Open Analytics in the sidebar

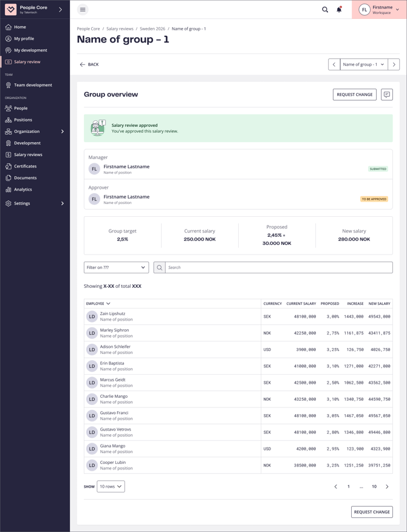(23, 189)
